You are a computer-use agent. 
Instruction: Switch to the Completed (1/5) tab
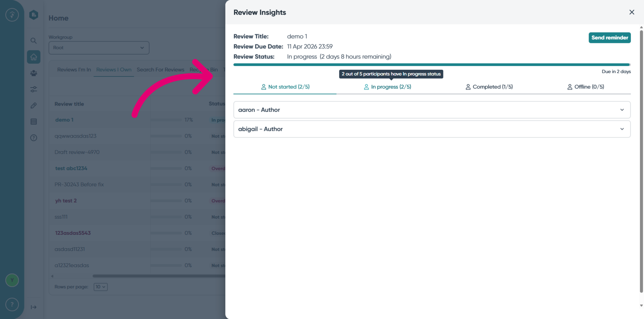pyautogui.click(x=489, y=87)
